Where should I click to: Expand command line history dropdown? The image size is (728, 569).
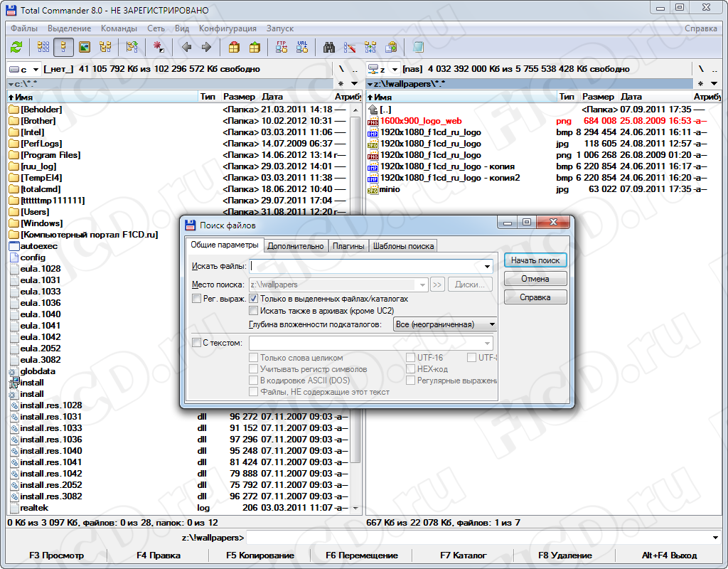coord(715,538)
